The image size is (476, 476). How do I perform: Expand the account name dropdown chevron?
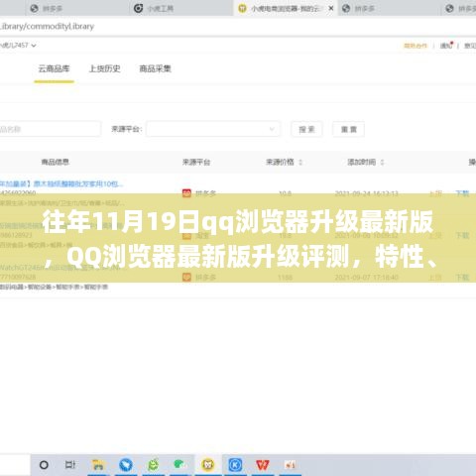click(x=34, y=46)
